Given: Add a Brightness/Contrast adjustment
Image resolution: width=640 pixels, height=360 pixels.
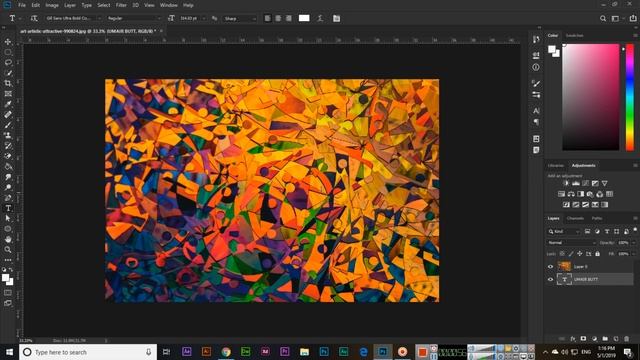Looking at the screenshot, I should click(566, 183).
